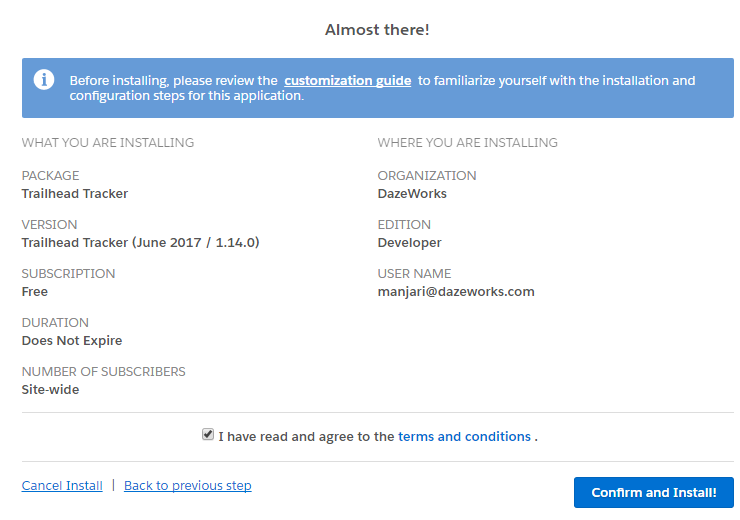740x520 pixels.
Task: Click the duration value 'Does Not Expire'
Action: [72, 341]
